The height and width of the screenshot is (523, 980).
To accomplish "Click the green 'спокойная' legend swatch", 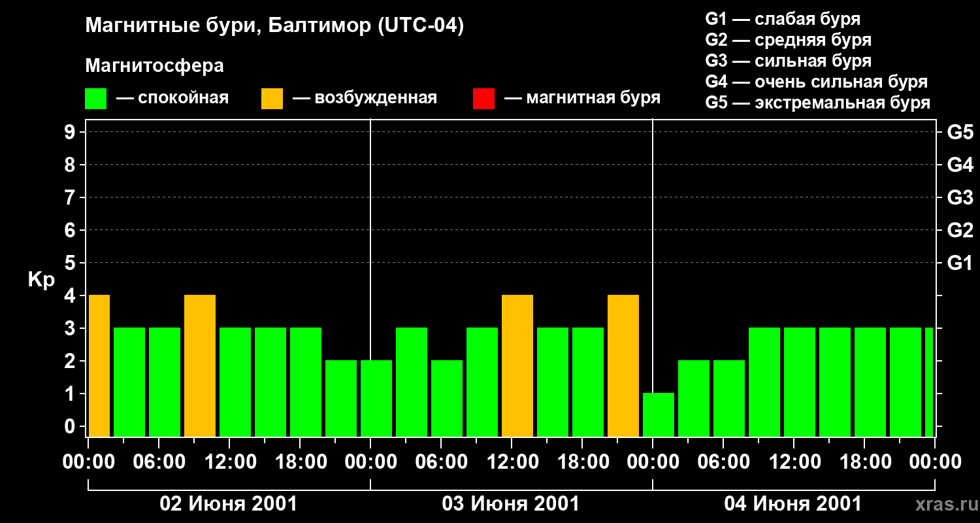I will click(95, 99).
